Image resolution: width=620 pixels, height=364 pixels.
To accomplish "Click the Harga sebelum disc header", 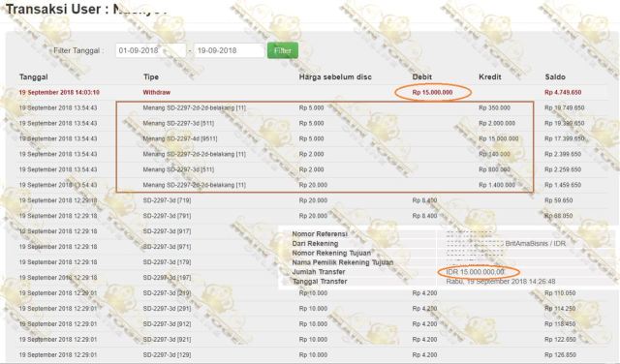I will click(335, 77).
